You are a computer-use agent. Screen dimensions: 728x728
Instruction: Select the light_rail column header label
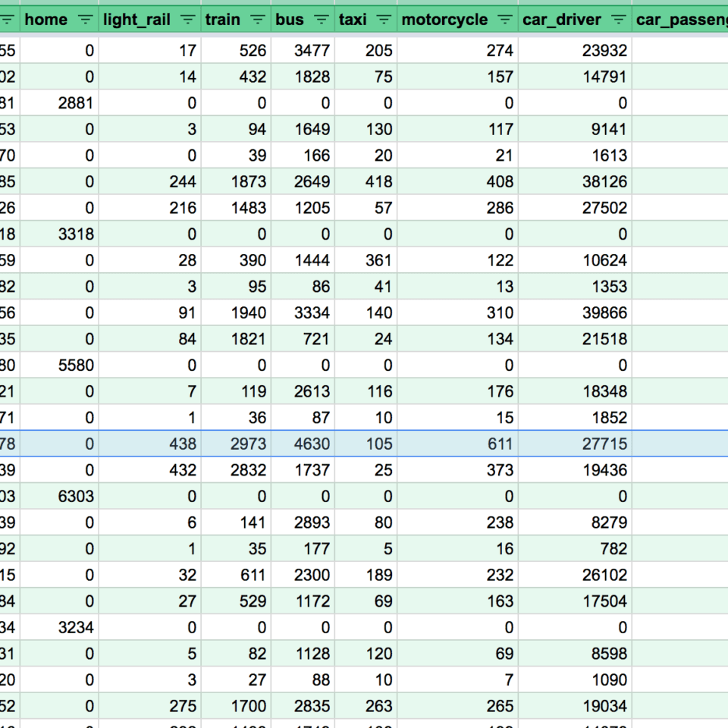(136, 20)
